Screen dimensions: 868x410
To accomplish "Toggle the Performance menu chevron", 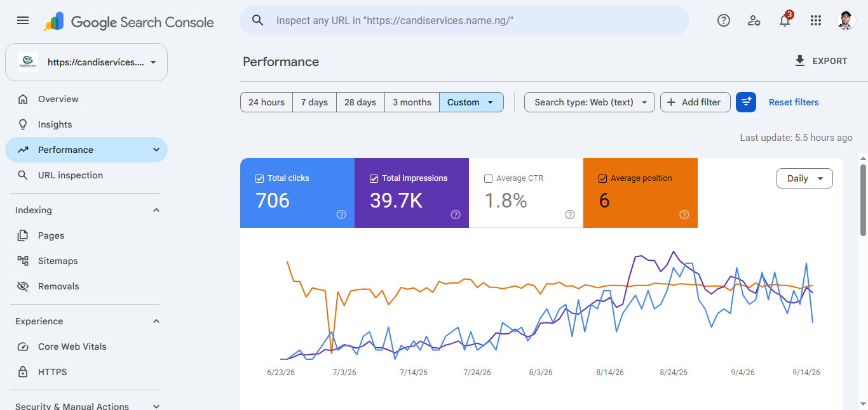I will (156, 150).
